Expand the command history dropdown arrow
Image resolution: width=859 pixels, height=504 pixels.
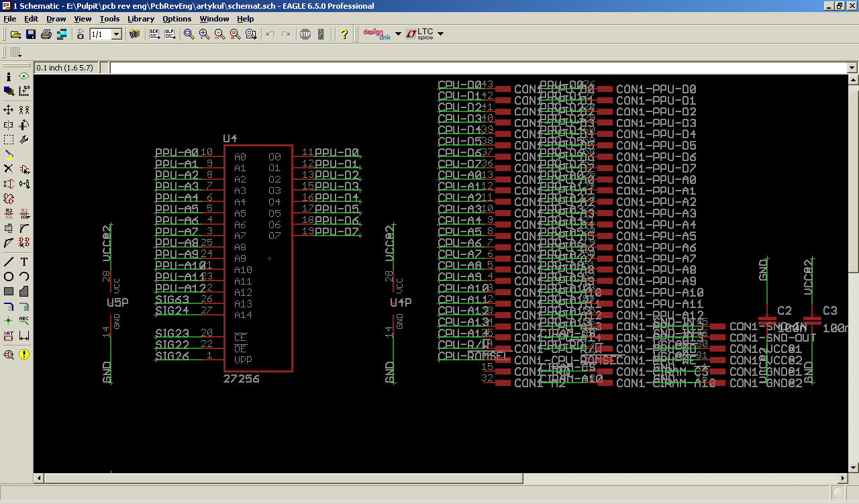(852, 68)
